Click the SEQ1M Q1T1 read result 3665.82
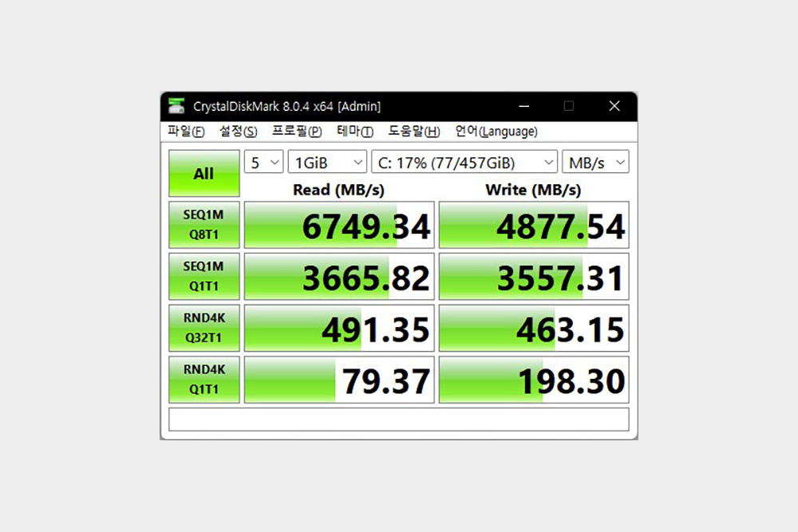 339,276
